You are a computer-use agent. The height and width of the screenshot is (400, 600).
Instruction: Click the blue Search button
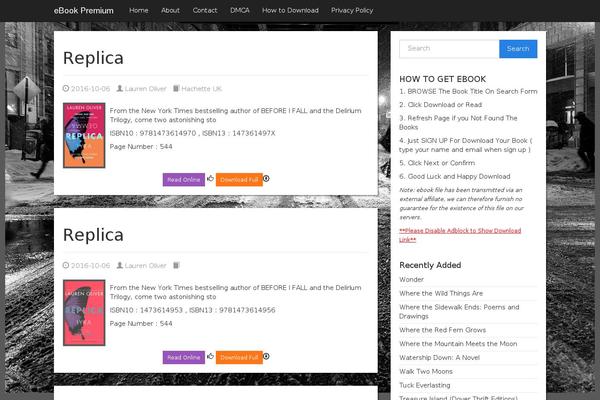pyautogui.click(x=518, y=49)
